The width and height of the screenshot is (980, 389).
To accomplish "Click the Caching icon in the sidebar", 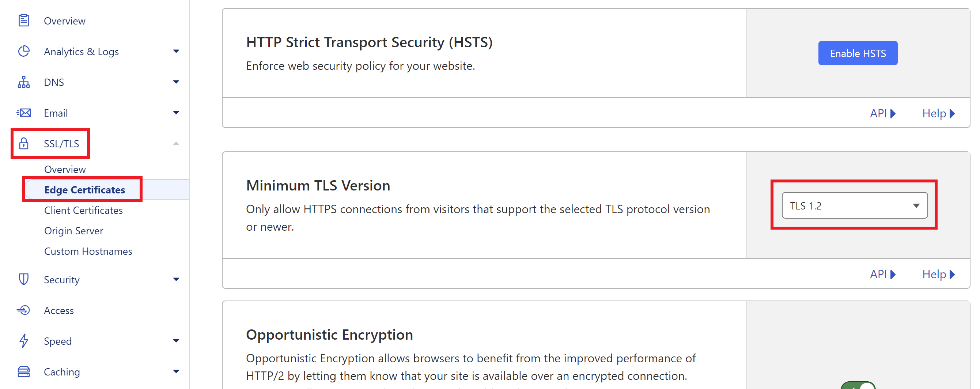I will (24, 371).
